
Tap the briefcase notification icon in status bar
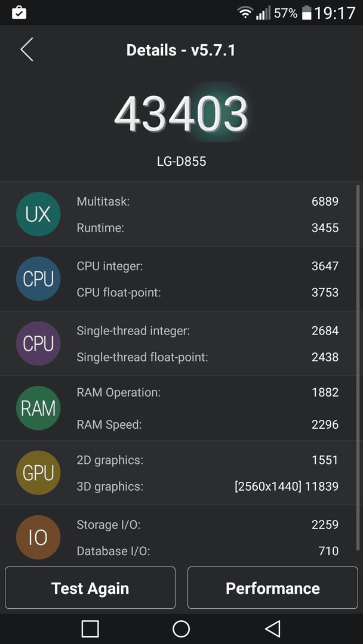coord(19,13)
